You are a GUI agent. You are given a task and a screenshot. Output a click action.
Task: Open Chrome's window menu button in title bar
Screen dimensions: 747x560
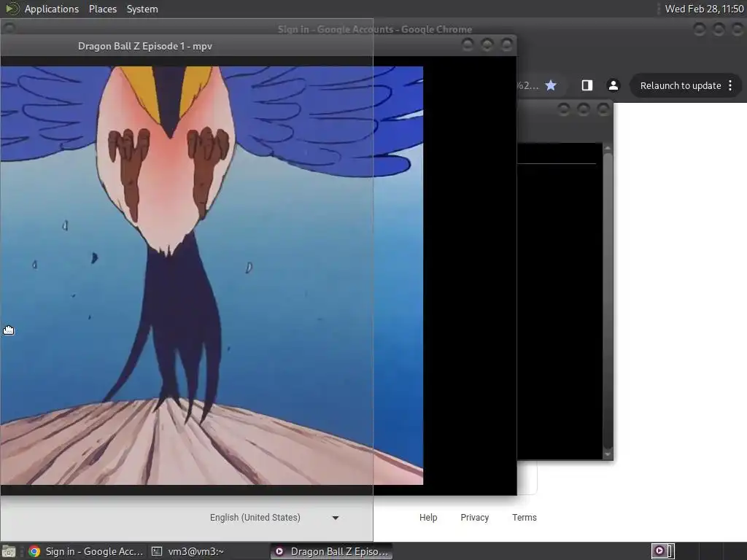[x=9, y=28]
